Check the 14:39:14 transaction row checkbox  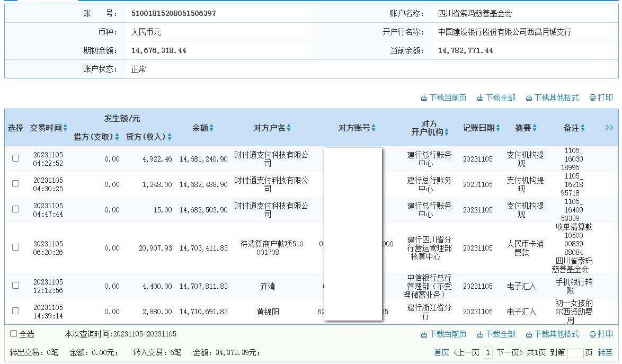pyautogui.click(x=15, y=311)
